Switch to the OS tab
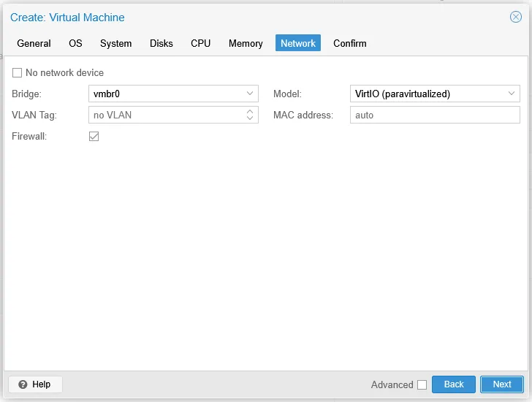532x402 pixels. coord(75,43)
